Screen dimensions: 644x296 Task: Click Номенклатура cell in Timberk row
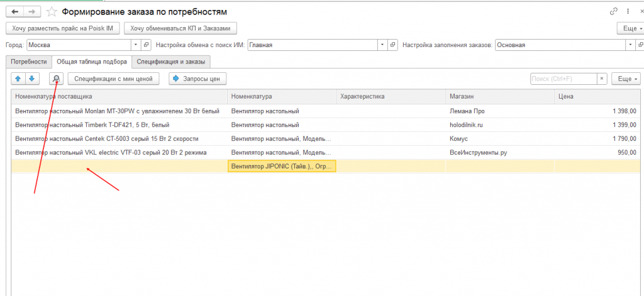coord(282,125)
